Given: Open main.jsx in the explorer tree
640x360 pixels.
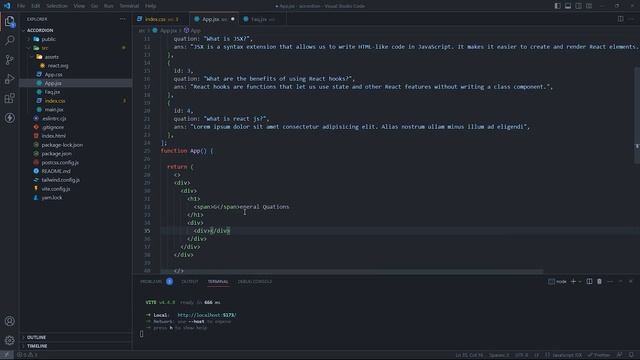Looking at the screenshot, I should coord(54,110).
